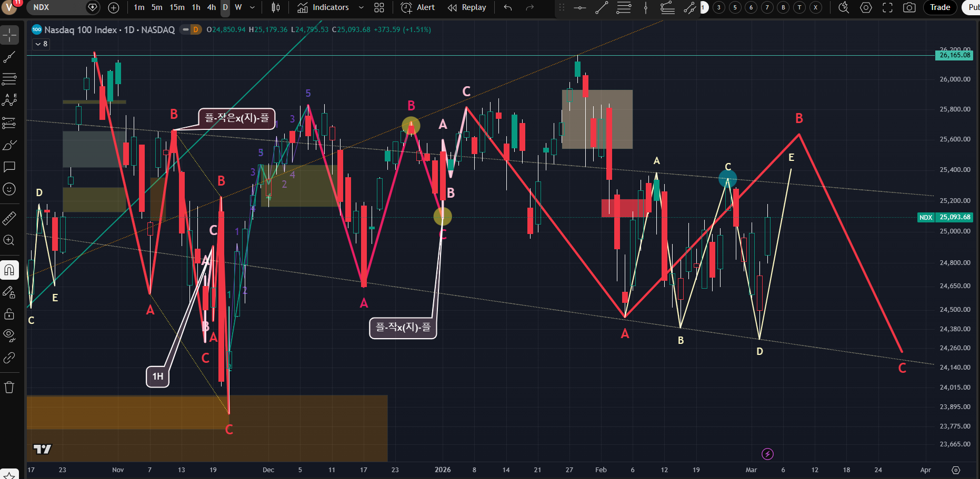
Task: Open the emoji icons tool
Action: 9,189
